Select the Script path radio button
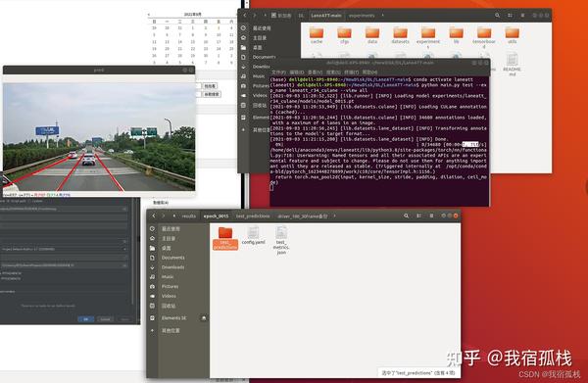588x383 pixels. (x=8, y=201)
